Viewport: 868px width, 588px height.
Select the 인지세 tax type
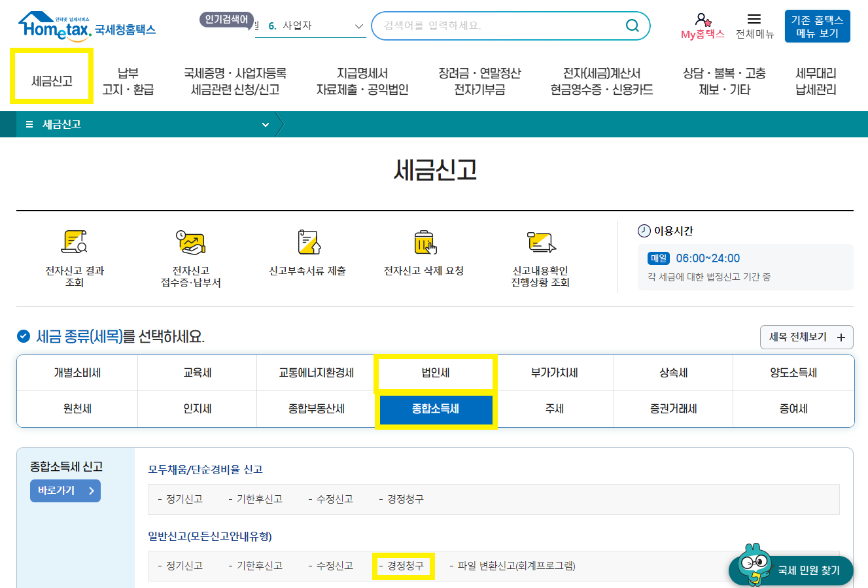tap(197, 409)
